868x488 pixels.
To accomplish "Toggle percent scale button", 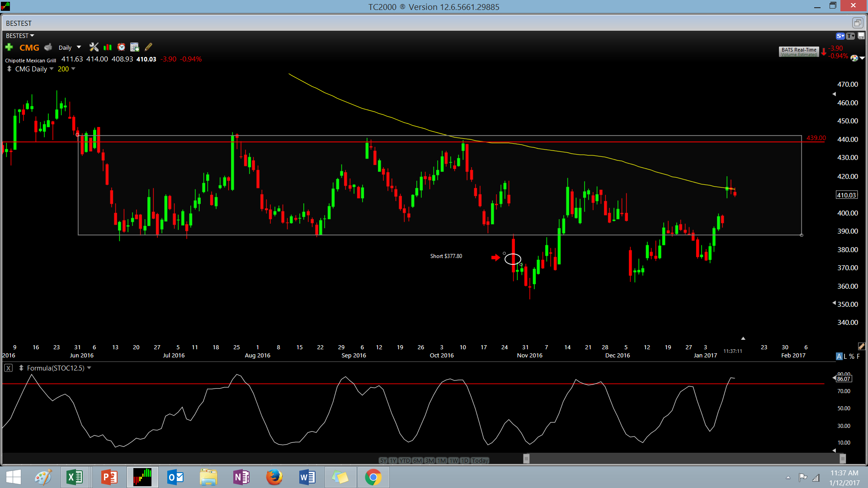I will [852, 356].
